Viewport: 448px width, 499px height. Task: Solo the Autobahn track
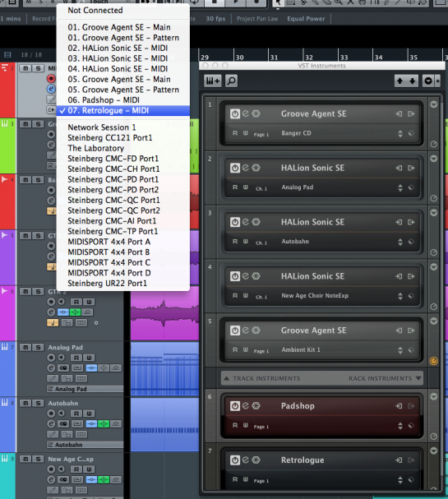[x=38, y=403]
